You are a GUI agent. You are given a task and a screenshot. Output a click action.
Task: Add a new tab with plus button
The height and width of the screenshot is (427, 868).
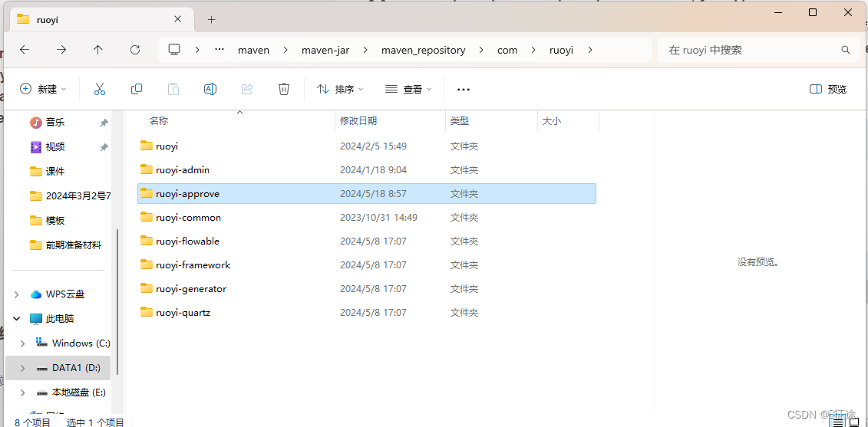(x=211, y=19)
